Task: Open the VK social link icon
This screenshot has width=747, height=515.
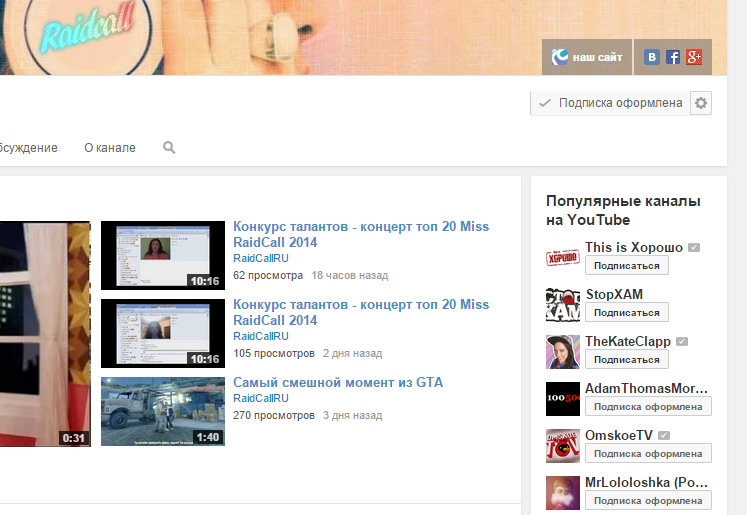Action: [x=652, y=57]
